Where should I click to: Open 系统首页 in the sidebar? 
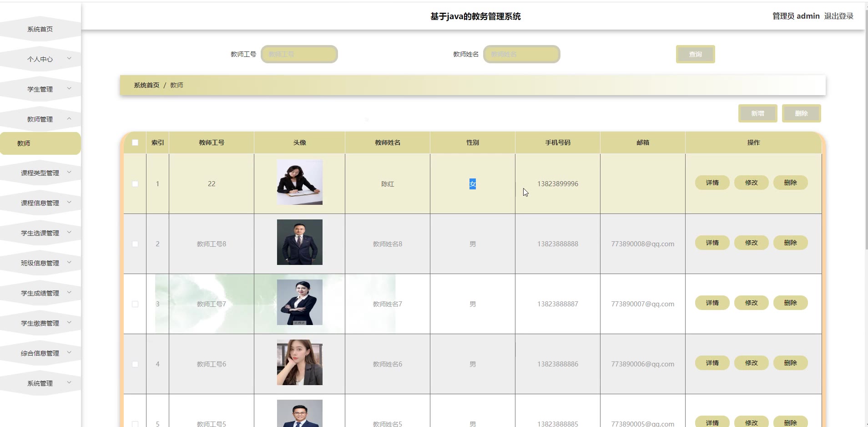40,29
